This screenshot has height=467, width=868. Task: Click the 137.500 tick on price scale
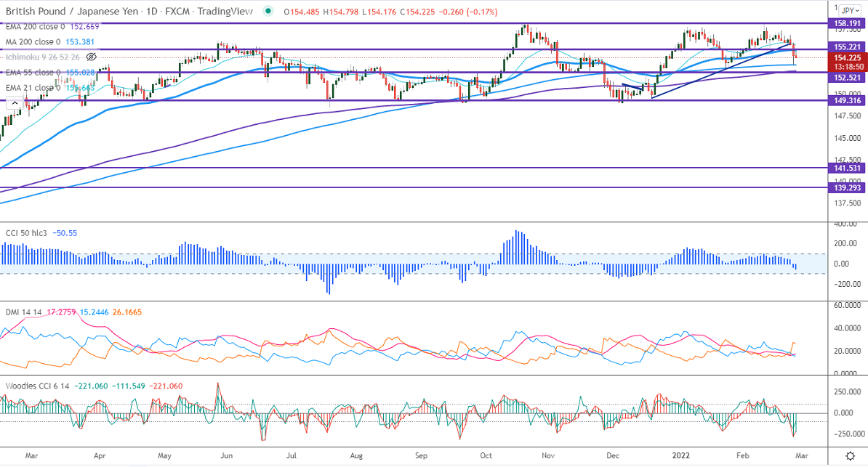pyautogui.click(x=848, y=203)
